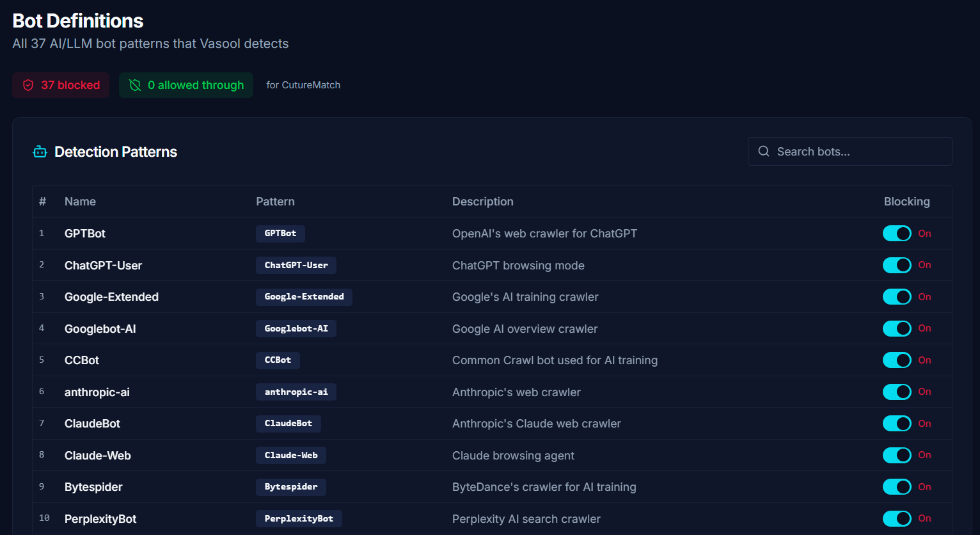Click "Perplexity AI search crawler" description
This screenshot has width=980, height=535.
526,519
